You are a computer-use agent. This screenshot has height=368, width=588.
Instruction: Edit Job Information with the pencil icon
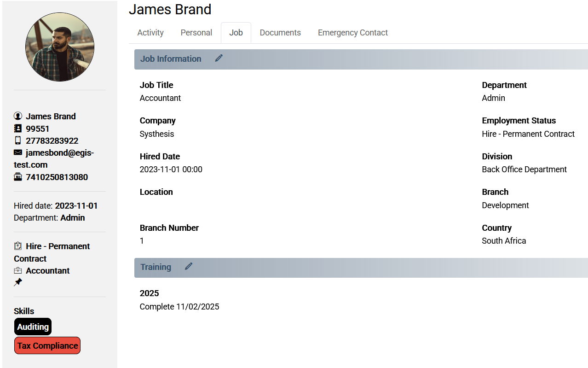point(219,58)
